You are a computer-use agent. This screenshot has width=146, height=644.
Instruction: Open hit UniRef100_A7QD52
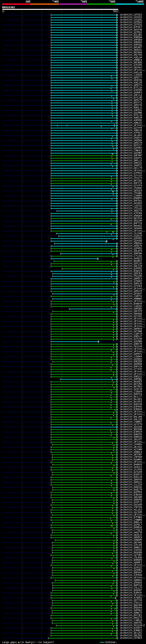131,597
